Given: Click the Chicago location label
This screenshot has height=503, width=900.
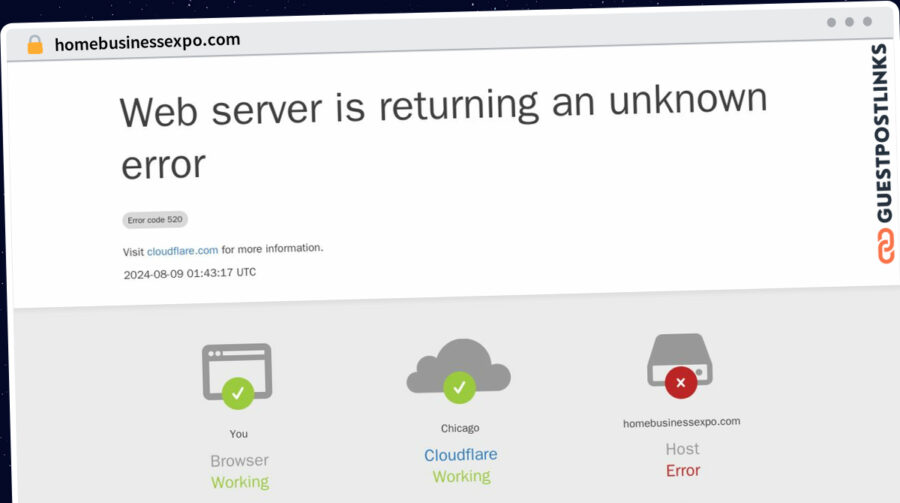Looking at the screenshot, I should click(460, 428).
